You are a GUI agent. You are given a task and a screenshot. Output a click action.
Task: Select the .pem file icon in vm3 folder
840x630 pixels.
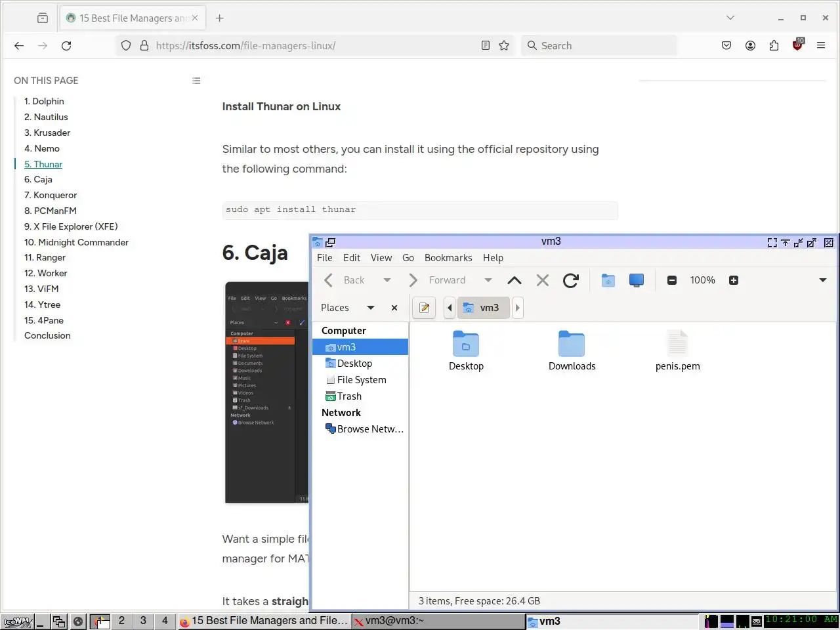(677, 345)
